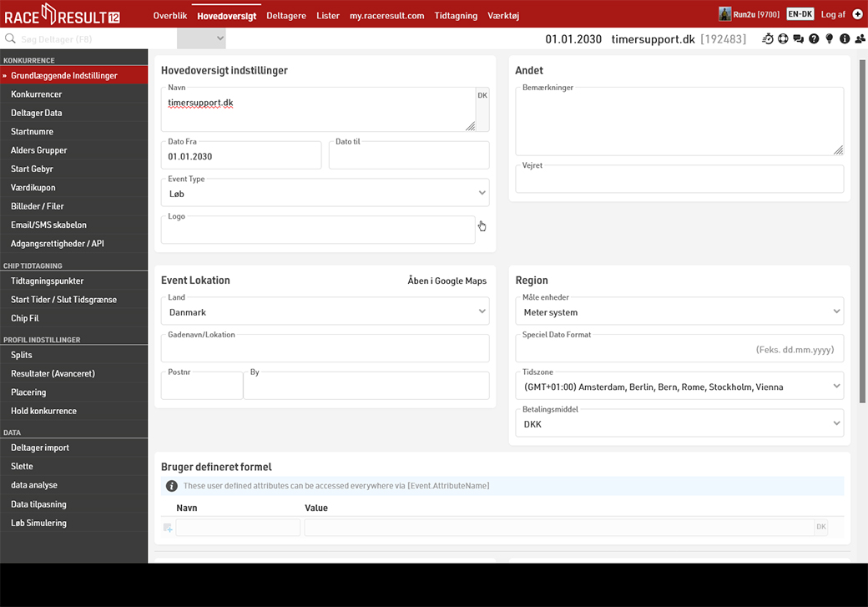Expand the Tidszone dropdown

pos(679,387)
